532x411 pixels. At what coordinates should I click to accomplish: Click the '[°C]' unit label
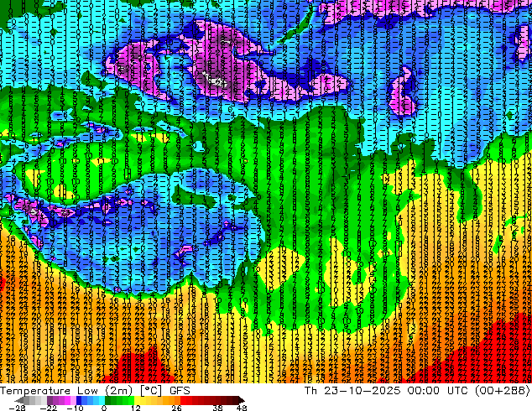pyautogui.click(x=151, y=391)
